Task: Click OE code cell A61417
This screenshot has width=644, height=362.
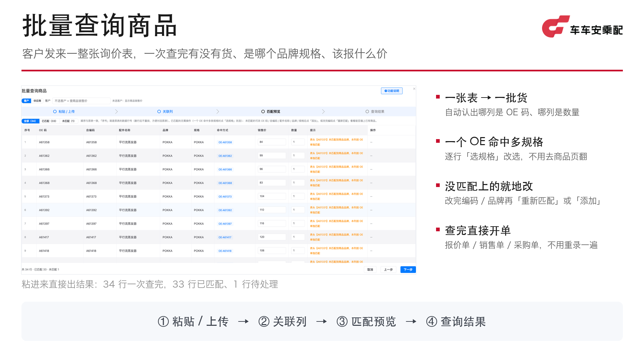Action: [44, 237]
